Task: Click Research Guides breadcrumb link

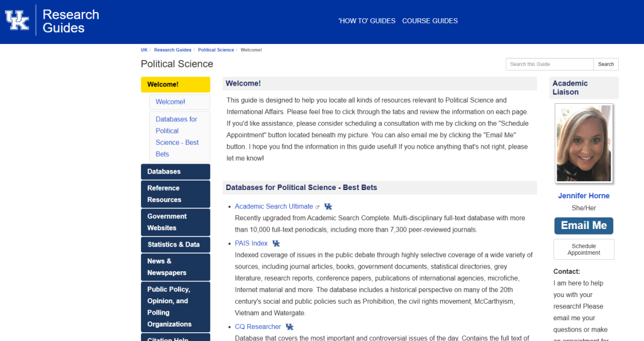Action: (172, 50)
